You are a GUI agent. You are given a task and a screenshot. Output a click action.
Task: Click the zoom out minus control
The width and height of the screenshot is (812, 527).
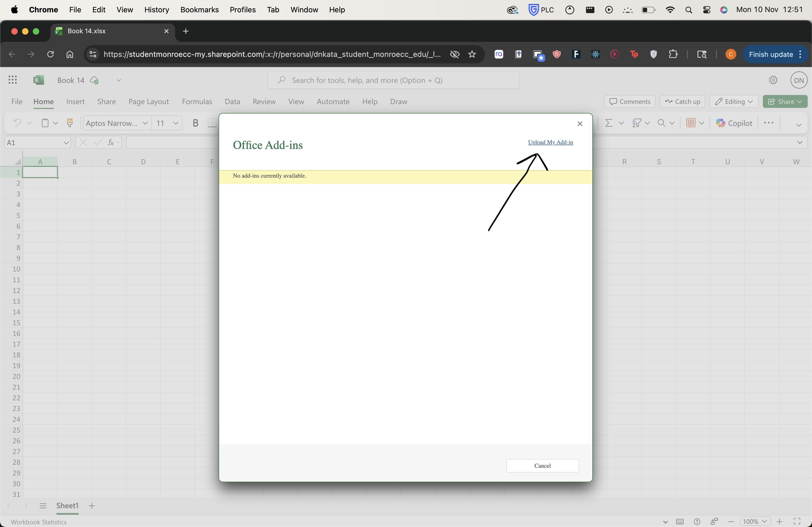tap(731, 522)
